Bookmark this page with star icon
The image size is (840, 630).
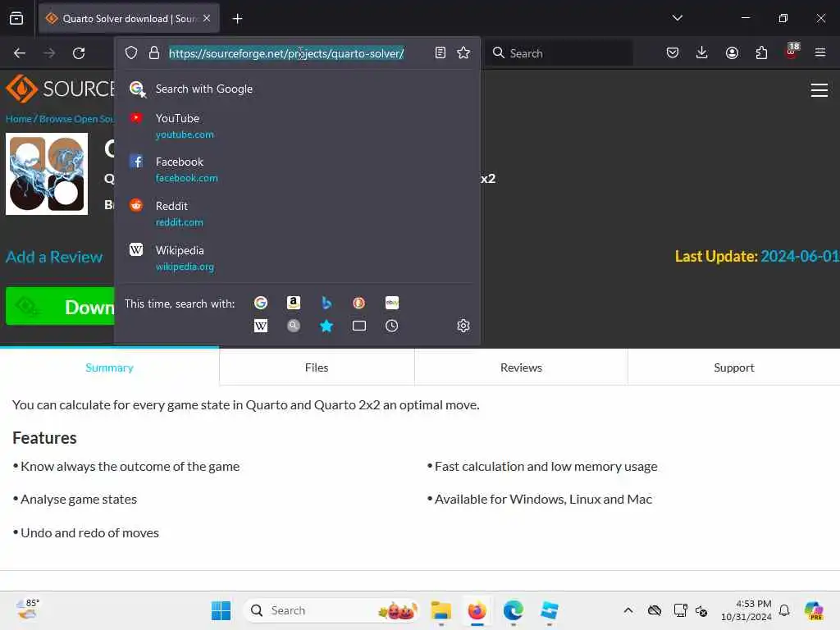click(x=463, y=52)
